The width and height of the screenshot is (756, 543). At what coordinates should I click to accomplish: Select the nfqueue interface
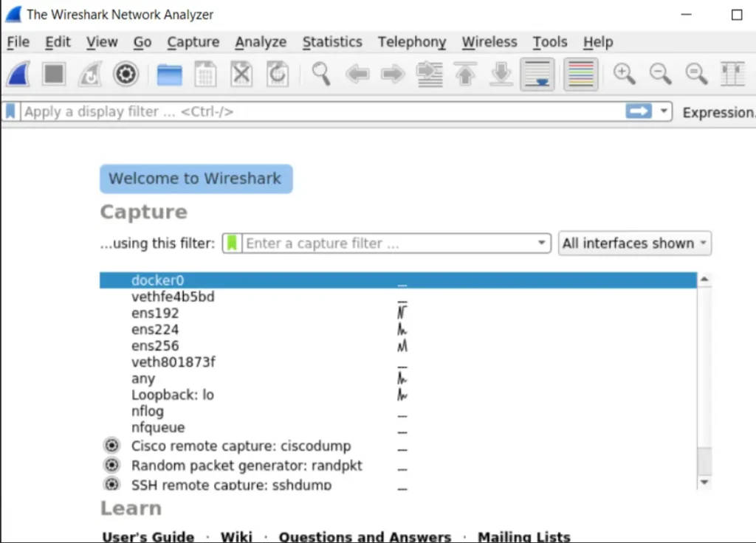pyautogui.click(x=398, y=428)
